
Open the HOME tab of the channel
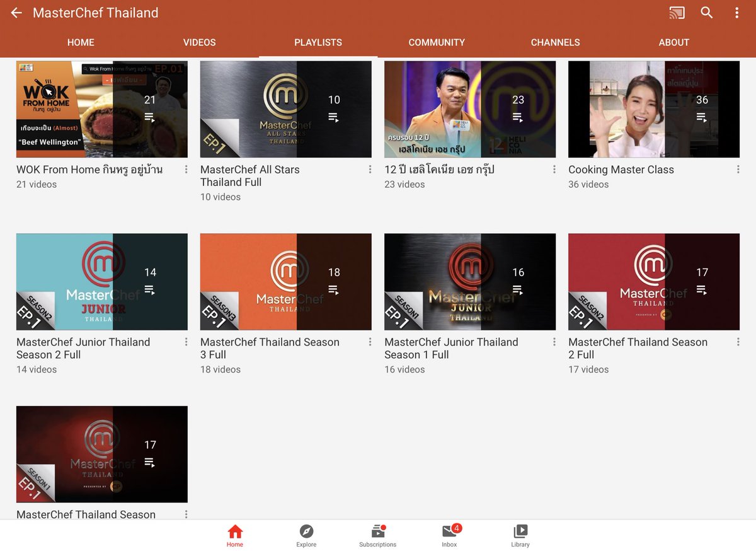coord(81,42)
